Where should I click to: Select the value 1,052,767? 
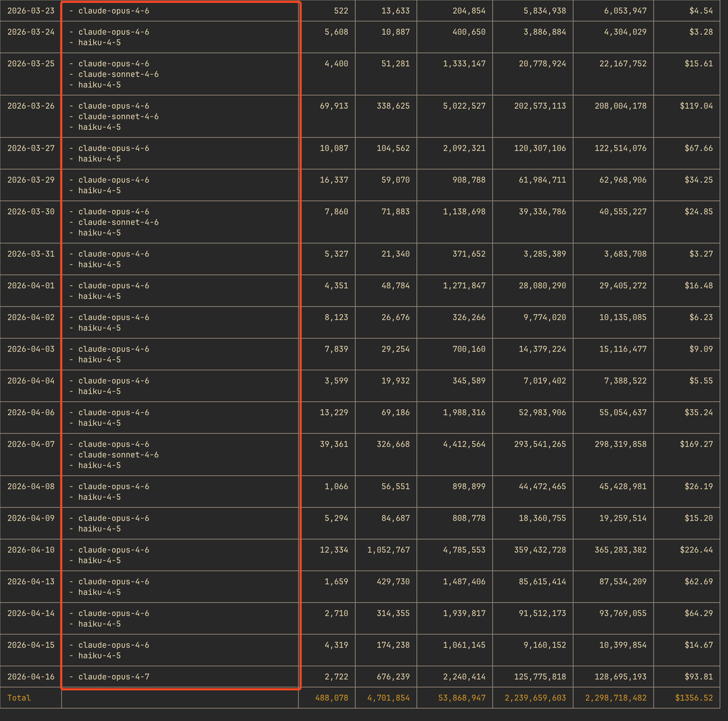[388, 550]
